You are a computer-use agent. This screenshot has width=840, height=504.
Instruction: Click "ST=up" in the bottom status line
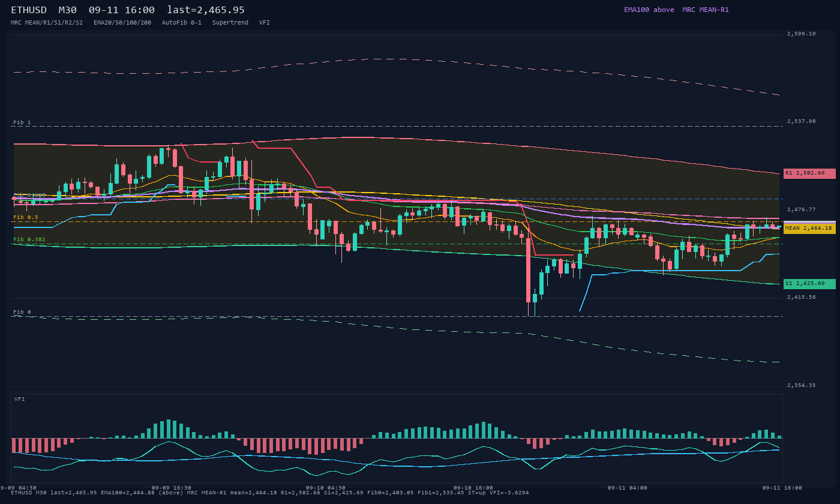click(477, 493)
